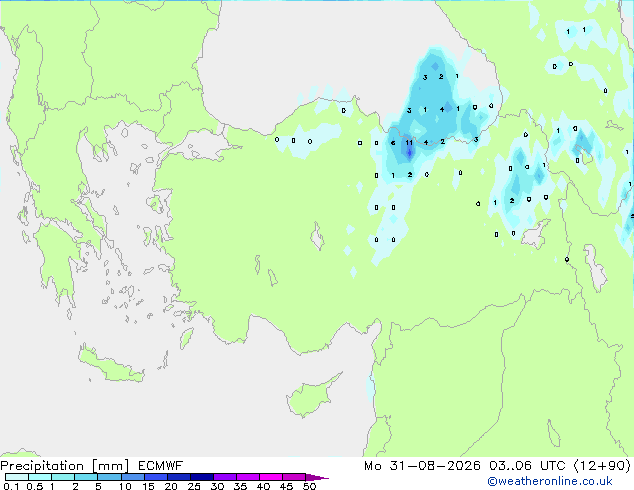Click the weekday "Mo" text
The width and height of the screenshot is (634, 490).
[372, 466]
